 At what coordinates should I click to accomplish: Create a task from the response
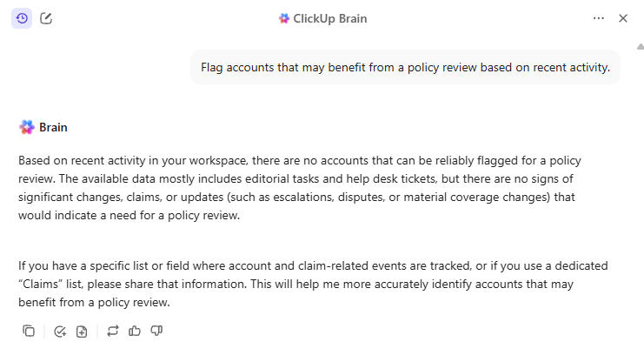[60, 331]
